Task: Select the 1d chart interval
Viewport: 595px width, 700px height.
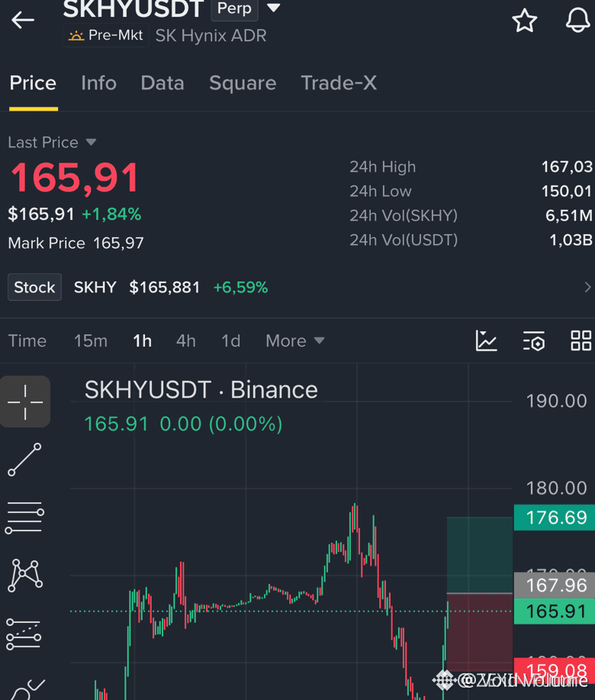Action: click(230, 340)
